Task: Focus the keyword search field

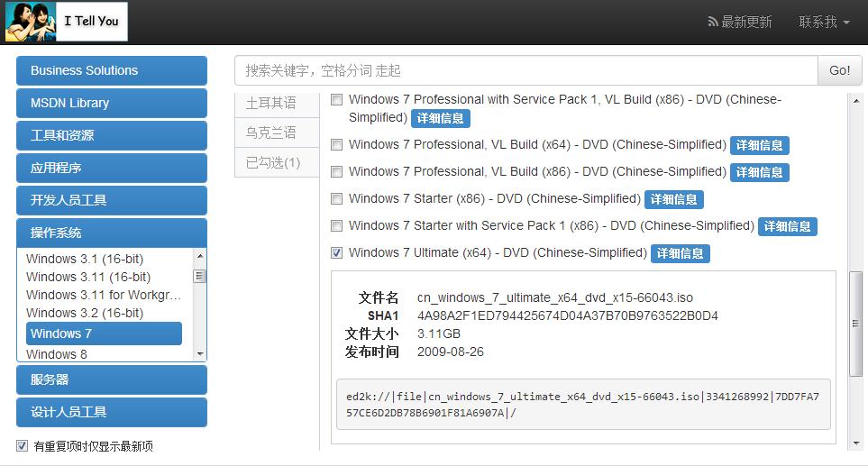Action: [x=525, y=70]
